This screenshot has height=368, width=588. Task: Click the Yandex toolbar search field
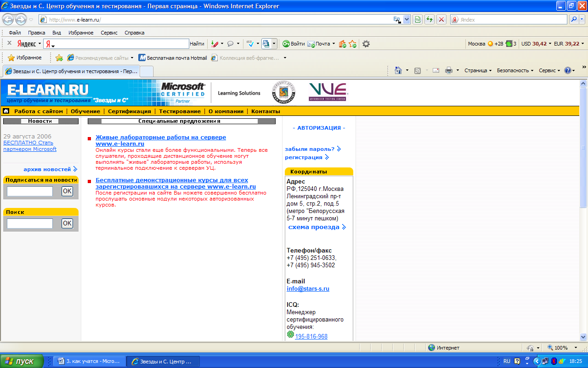click(116, 44)
